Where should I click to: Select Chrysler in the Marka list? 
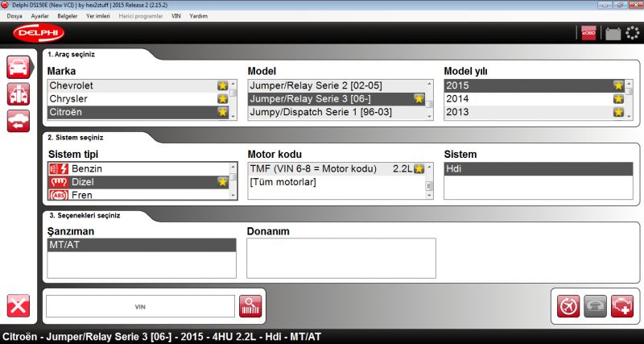[138, 98]
